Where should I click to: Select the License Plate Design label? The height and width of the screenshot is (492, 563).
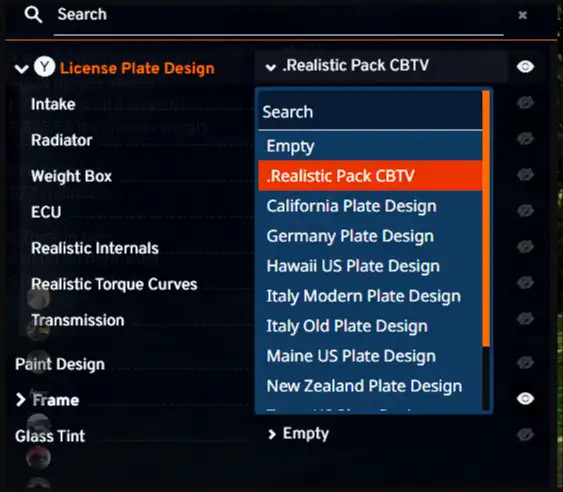[137, 68]
